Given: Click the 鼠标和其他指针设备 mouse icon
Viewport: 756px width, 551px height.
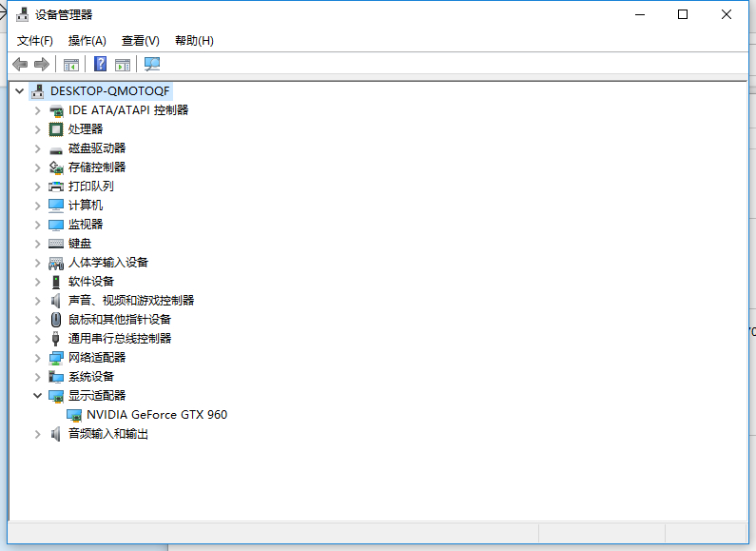Looking at the screenshot, I should coord(56,320).
